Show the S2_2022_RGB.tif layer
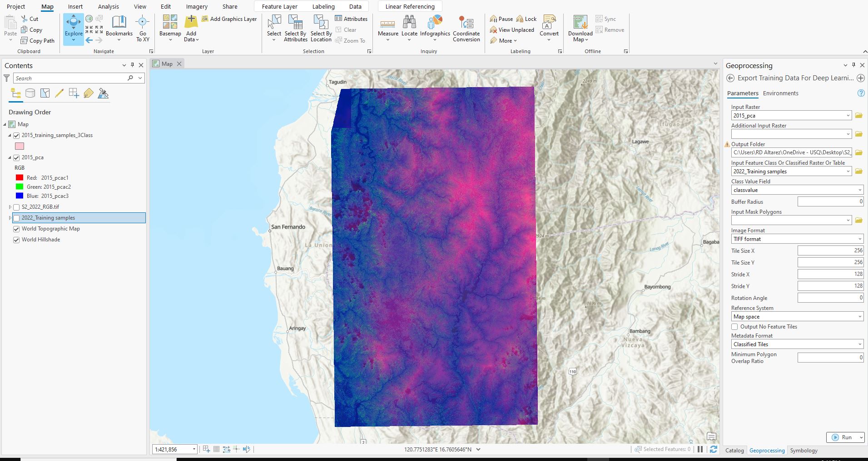The height and width of the screenshot is (461, 868). point(16,206)
